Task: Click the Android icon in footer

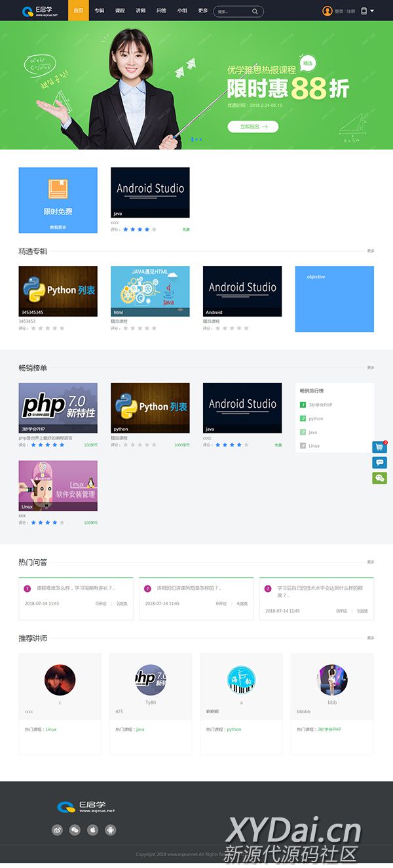Action: [111, 830]
